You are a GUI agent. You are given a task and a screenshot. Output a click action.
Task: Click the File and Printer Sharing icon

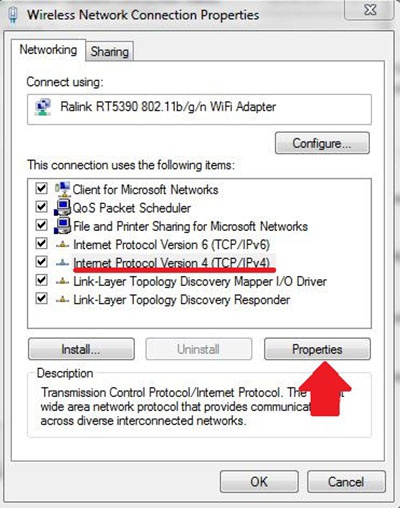[x=63, y=226]
